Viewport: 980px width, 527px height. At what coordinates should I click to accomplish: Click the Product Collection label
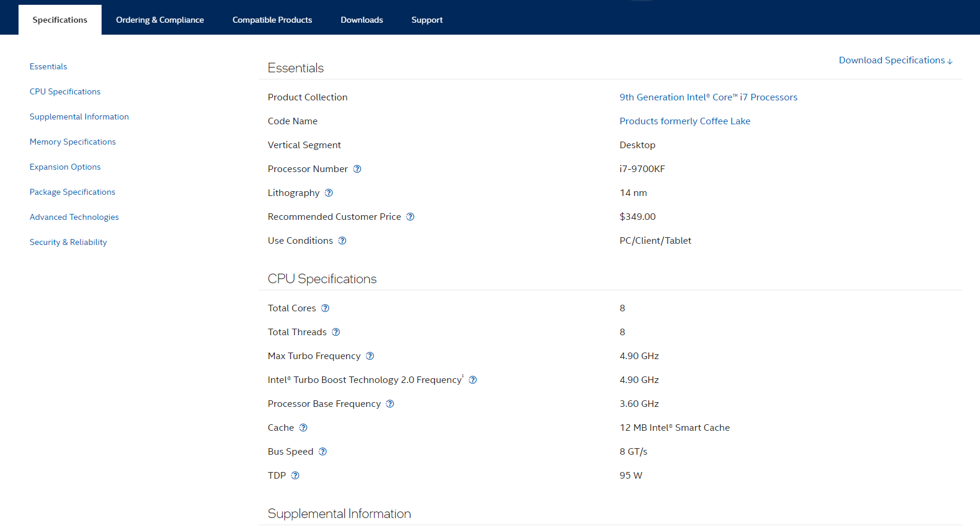tap(308, 97)
